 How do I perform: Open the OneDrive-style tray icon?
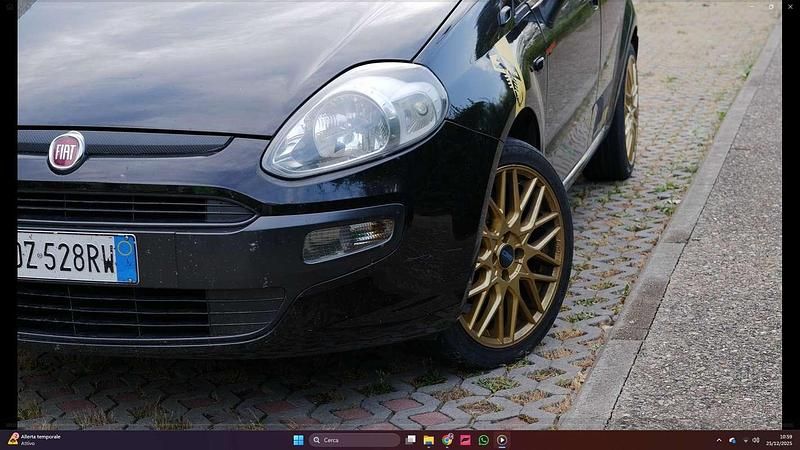tap(733, 440)
